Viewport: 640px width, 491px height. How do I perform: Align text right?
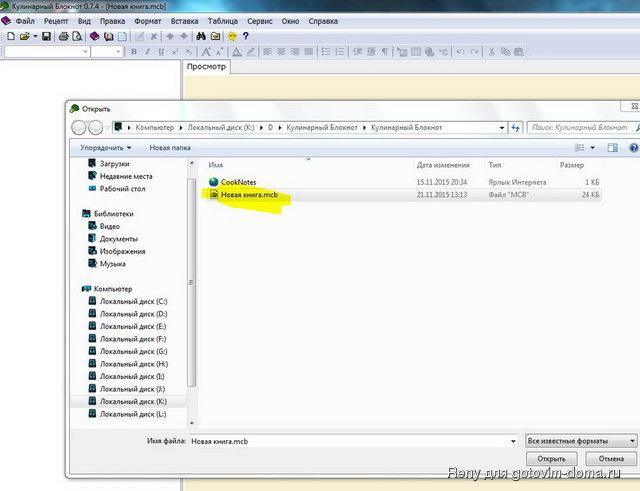[295, 51]
